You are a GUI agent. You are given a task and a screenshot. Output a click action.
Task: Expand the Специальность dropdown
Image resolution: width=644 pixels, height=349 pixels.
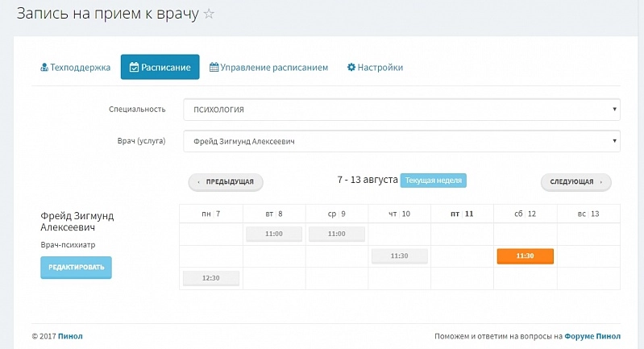401,109
